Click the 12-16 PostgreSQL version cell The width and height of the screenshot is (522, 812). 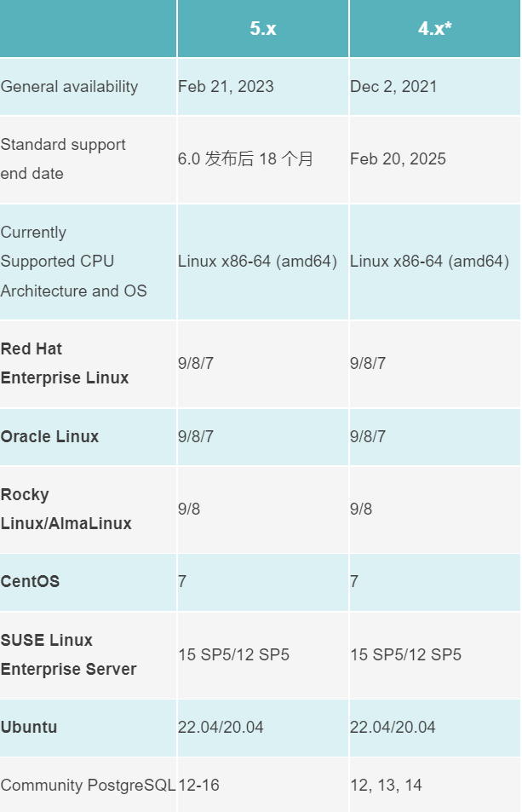click(x=198, y=786)
